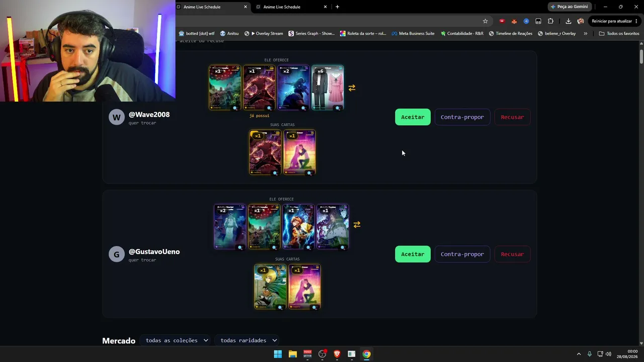Counter-propose the trade from @Wave2008
This screenshot has height=362, width=644.
click(x=462, y=117)
